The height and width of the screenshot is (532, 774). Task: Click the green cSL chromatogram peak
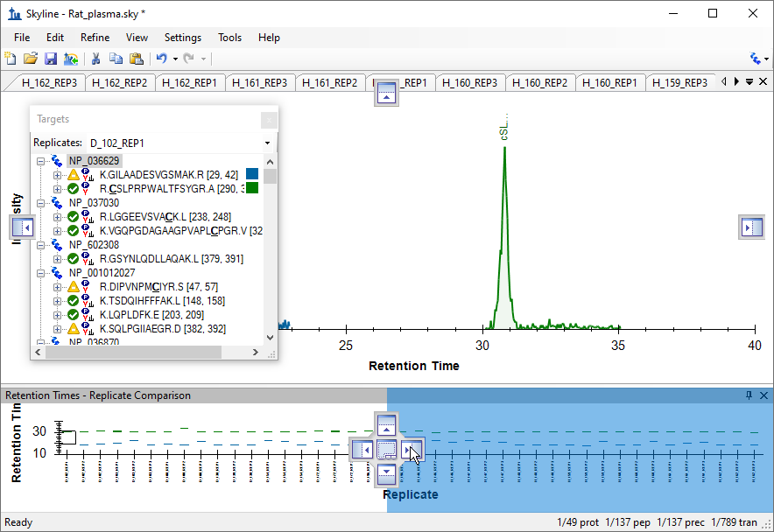(x=504, y=237)
